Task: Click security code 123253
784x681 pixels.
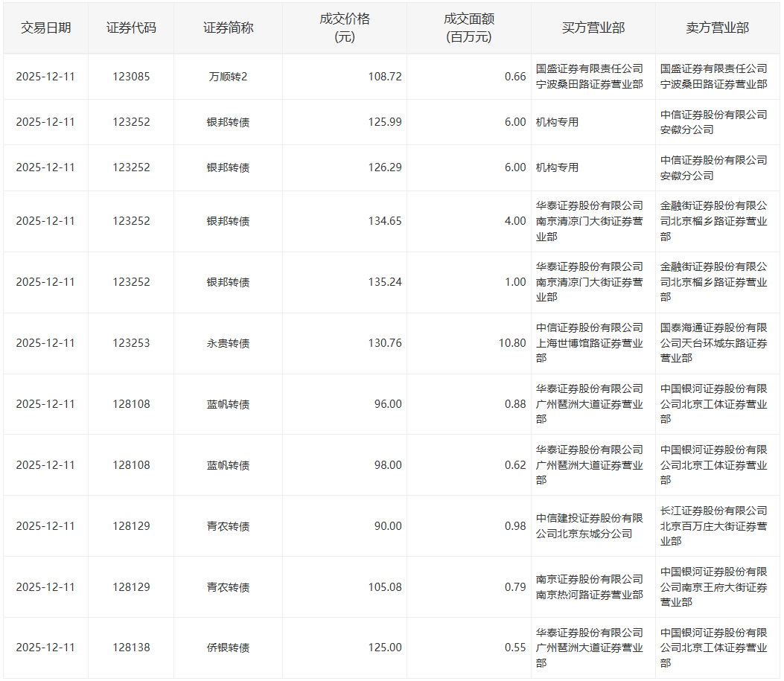Action: (x=131, y=343)
